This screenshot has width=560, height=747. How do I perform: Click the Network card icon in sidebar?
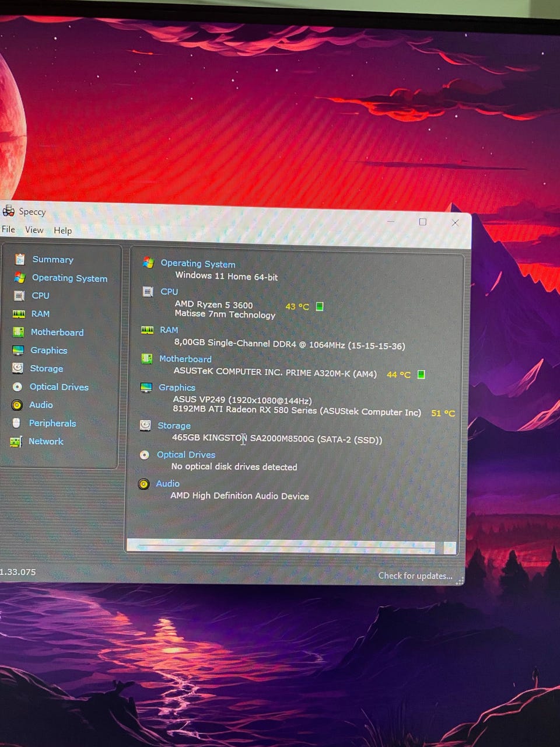coord(16,442)
